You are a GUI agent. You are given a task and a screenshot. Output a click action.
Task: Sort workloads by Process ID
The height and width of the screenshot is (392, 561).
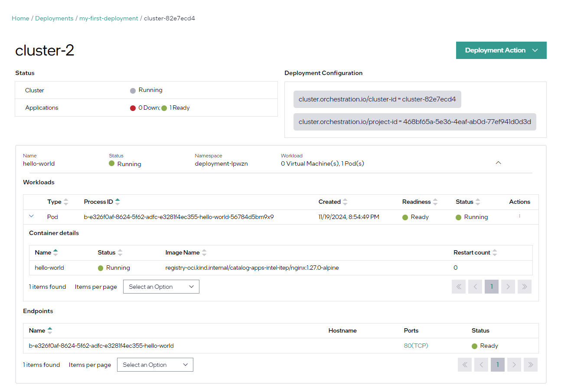coord(117,202)
